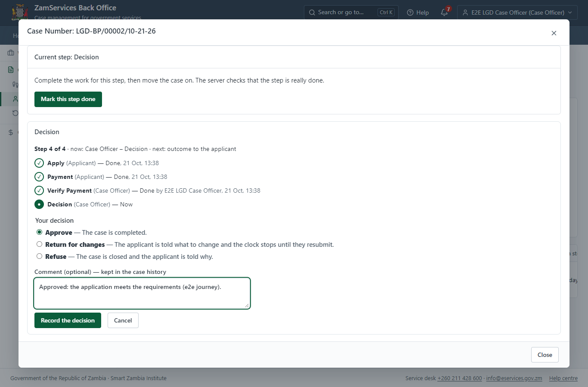The image size is (588, 387).
Task: Click the 'Your decision' label
Action: (x=54, y=221)
